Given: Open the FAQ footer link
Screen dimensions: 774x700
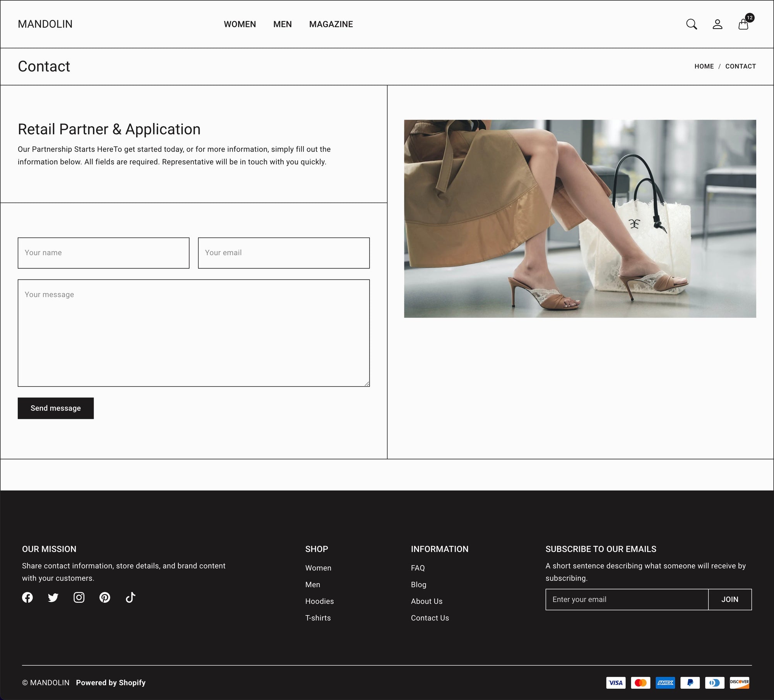Looking at the screenshot, I should (418, 568).
